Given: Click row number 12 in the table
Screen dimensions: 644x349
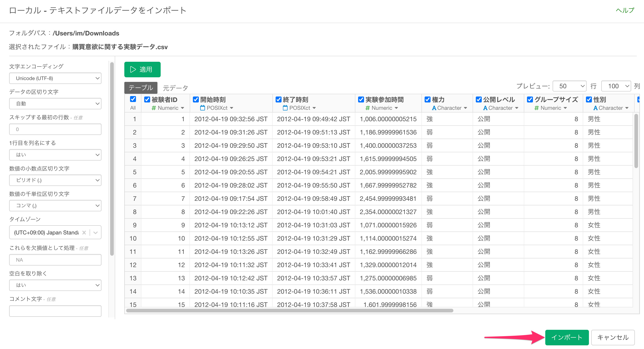Looking at the screenshot, I should (x=133, y=265).
